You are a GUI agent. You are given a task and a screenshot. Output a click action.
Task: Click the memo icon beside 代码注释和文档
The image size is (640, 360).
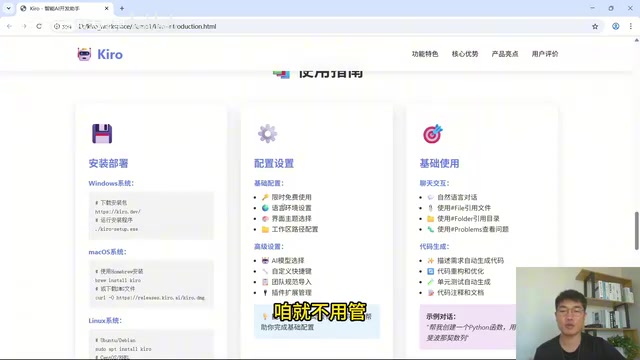pos(431,293)
